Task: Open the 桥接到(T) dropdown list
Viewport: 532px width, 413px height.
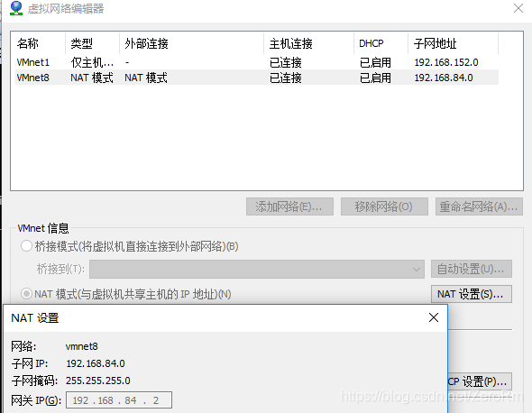Action: click(257, 269)
